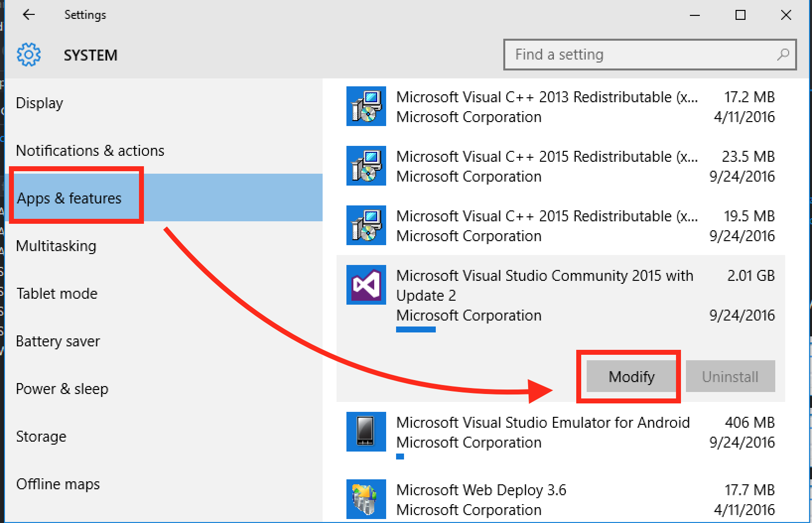Click the Find a setting search field
The height and width of the screenshot is (523, 812).
(650, 54)
